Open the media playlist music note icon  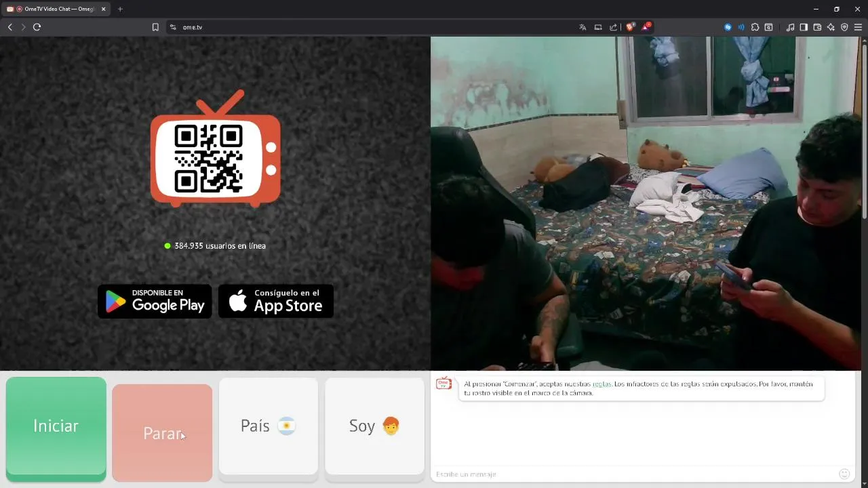[790, 27]
